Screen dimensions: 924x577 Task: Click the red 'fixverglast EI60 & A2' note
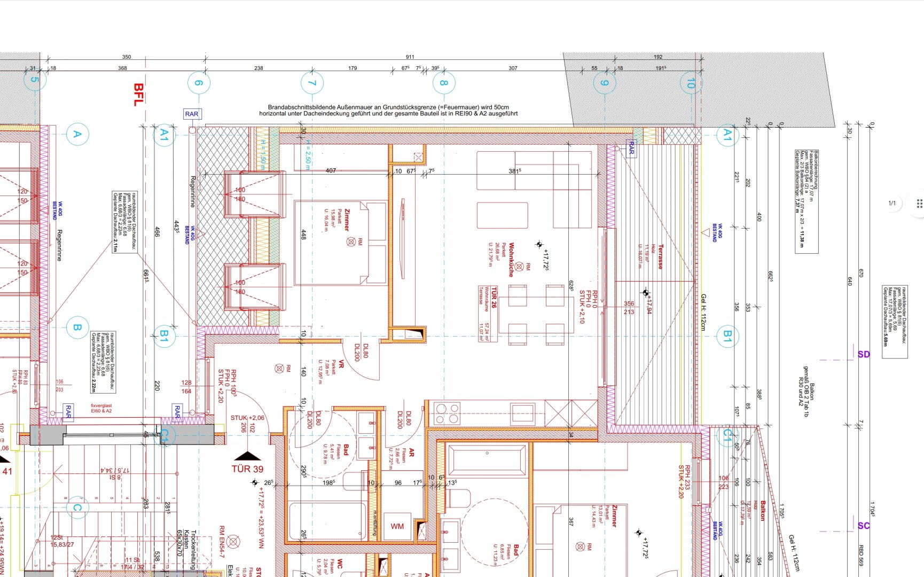coord(101,408)
